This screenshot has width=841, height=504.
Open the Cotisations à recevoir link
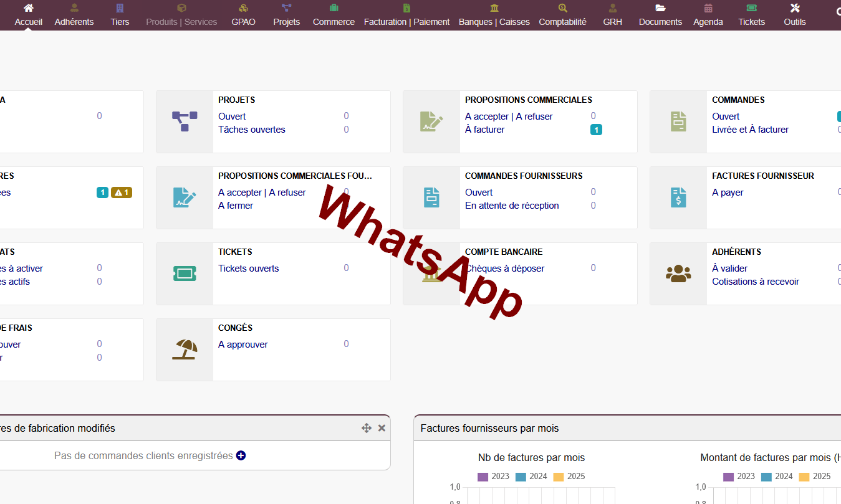click(756, 282)
